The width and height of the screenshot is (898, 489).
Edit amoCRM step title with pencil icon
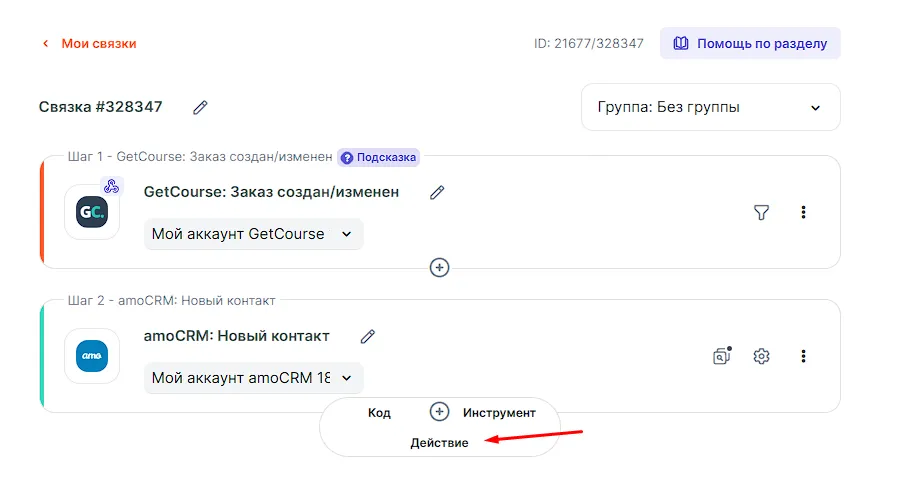368,337
